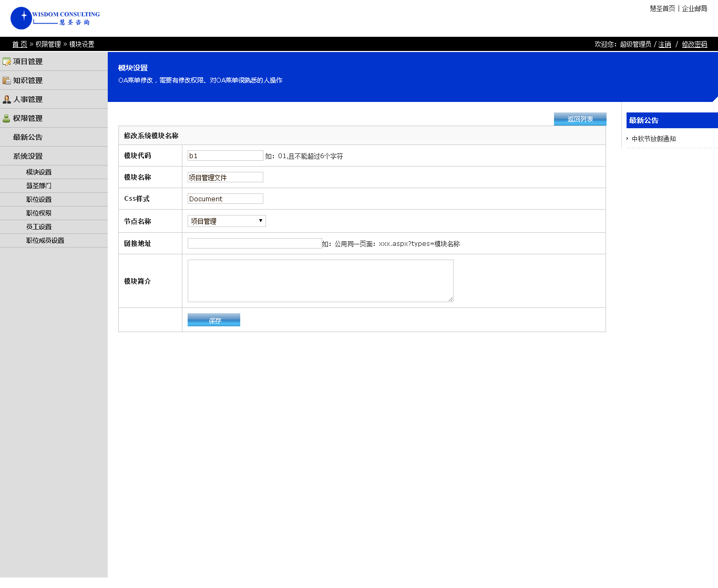Open the 节点名称 dropdown
This screenshot has height=588, width=718.
[227, 221]
